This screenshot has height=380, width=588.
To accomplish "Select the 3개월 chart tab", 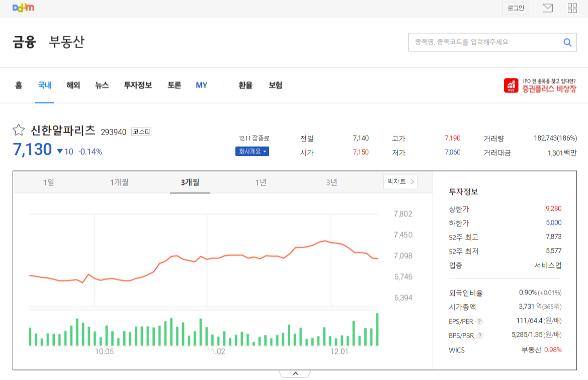I will [190, 182].
